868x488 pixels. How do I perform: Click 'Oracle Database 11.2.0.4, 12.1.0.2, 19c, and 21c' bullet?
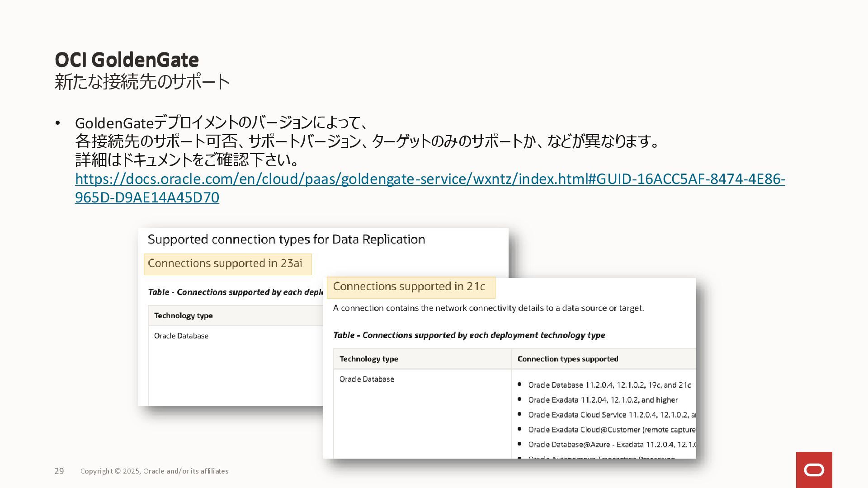[x=609, y=385]
